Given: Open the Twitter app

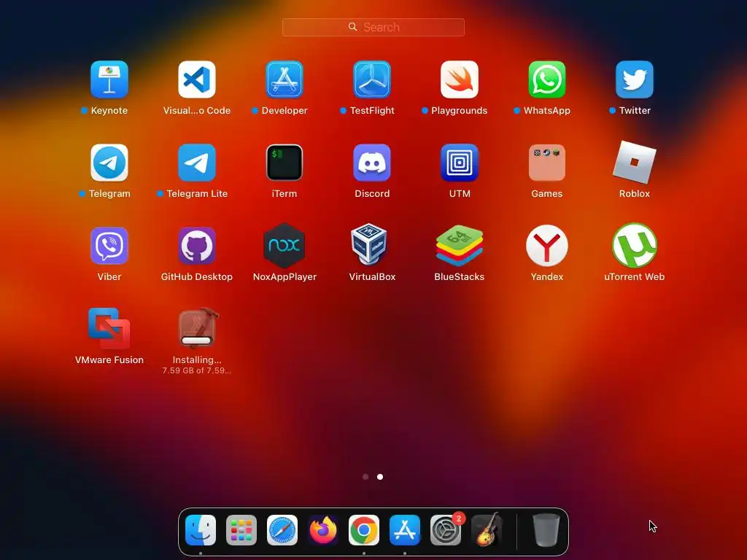Looking at the screenshot, I should pyautogui.click(x=635, y=79).
